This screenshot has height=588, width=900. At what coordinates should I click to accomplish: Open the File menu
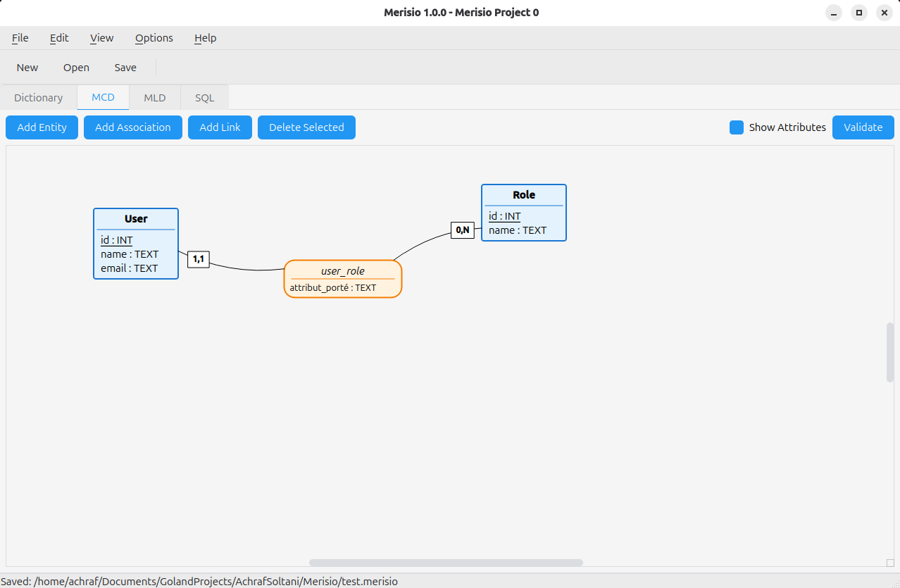[x=20, y=38]
